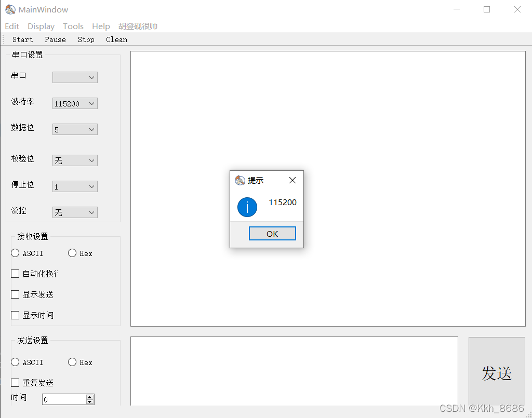The width and height of the screenshot is (532, 418).
Task: Close the 提示 dialog with X
Action: (292, 180)
